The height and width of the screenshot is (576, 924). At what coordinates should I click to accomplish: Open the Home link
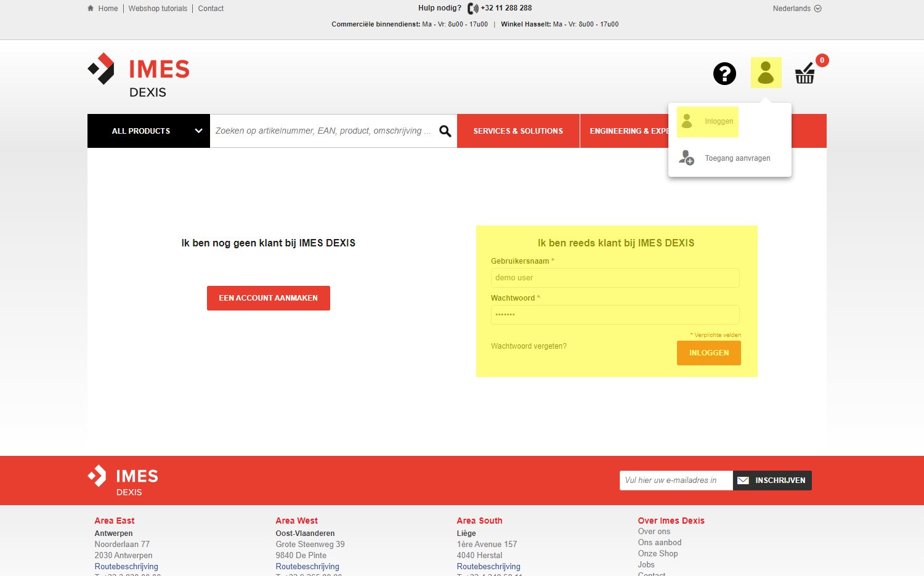tap(108, 9)
